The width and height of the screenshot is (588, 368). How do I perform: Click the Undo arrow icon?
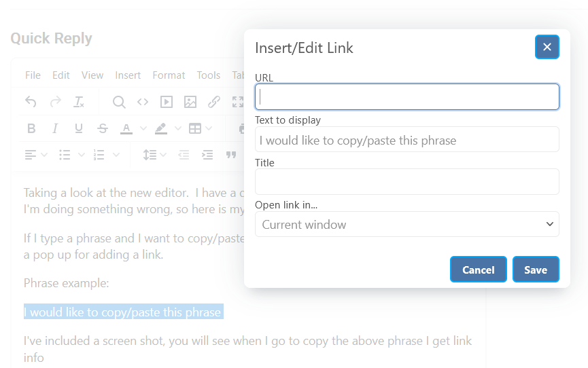coord(31,102)
